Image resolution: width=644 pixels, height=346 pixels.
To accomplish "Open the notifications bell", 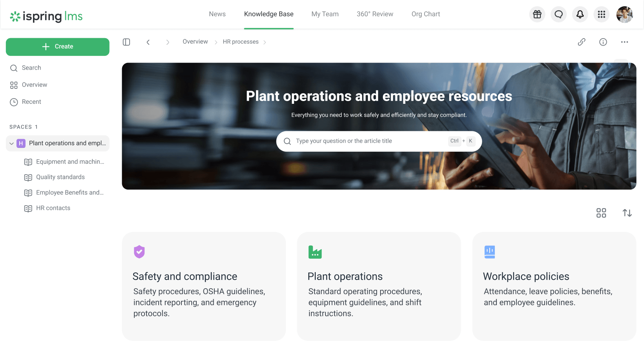I will click(580, 15).
